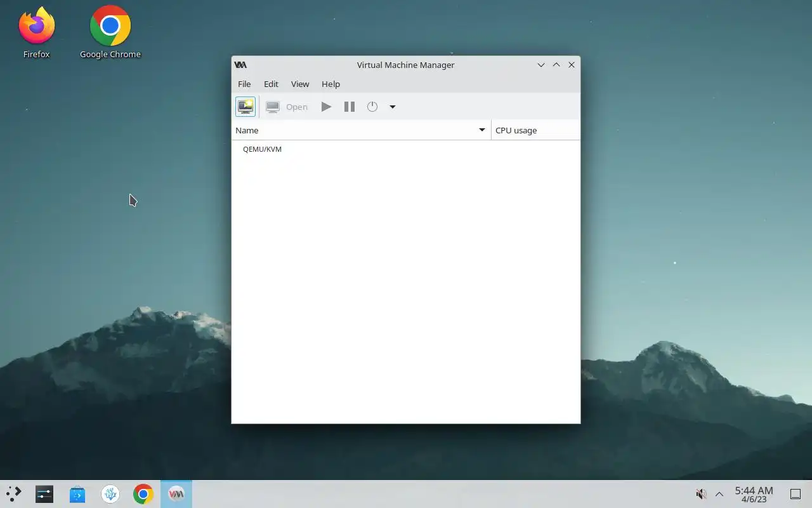The image size is (812, 508).
Task: Open System Settings from the taskbar
Action: (44, 494)
